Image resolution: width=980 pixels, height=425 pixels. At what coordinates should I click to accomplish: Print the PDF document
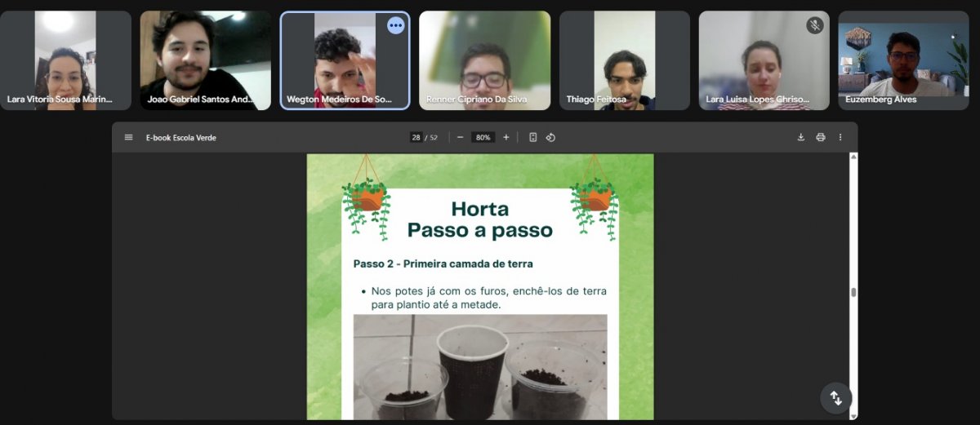pyautogui.click(x=821, y=137)
